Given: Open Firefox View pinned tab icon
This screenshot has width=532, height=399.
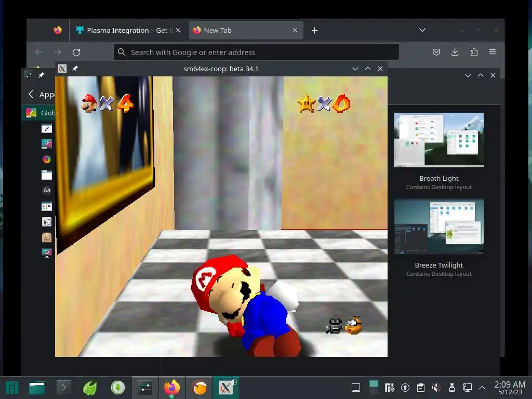Looking at the screenshot, I should (58, 30).
